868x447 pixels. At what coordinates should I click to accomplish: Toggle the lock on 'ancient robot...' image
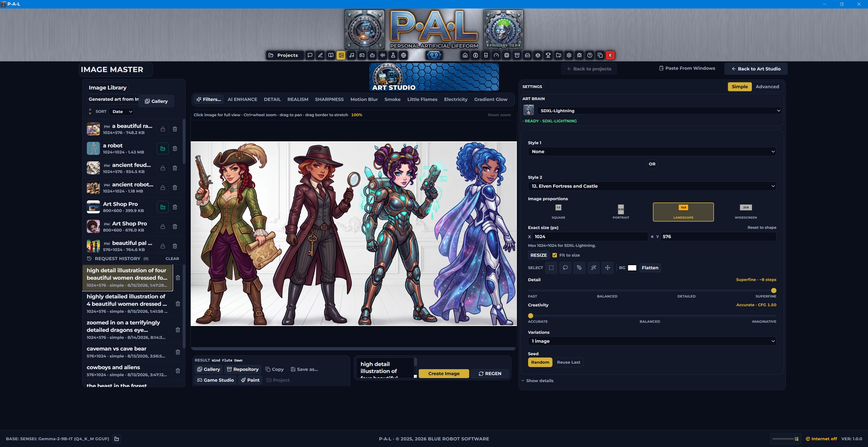click(163, 188)
